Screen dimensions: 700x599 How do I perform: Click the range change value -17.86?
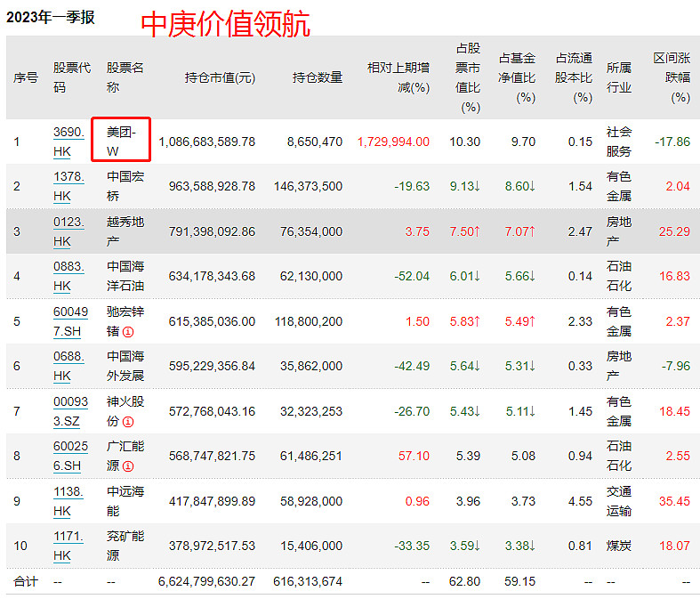[672, 142]
